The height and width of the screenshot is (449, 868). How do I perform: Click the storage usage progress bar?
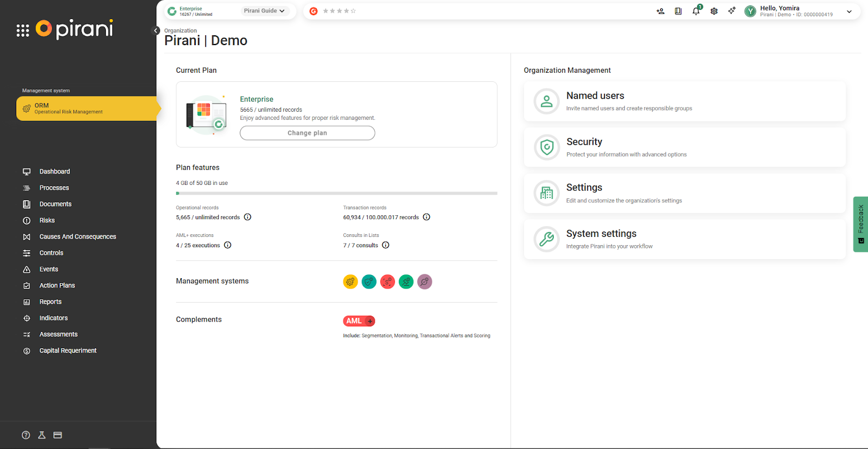(336, 193)
